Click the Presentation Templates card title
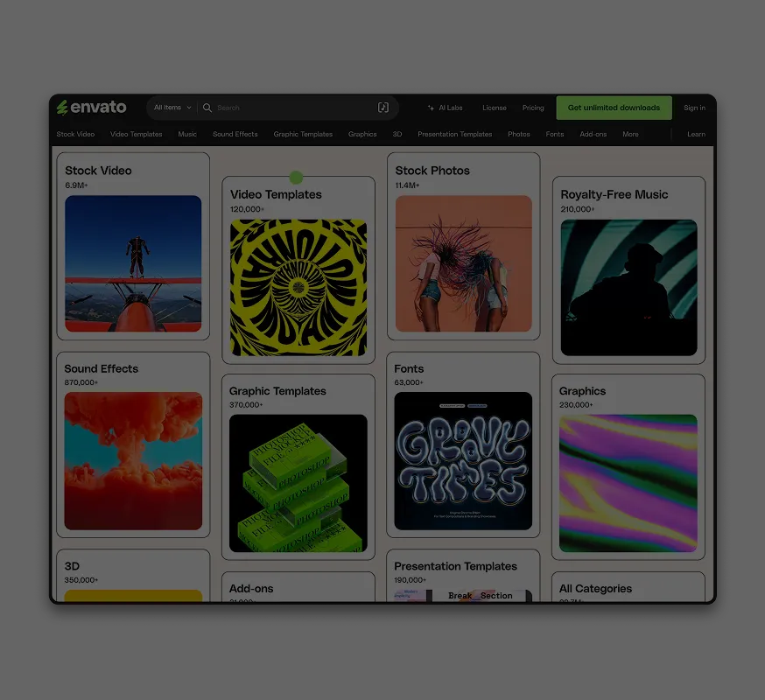This screenshot has width=765, height=700. point(456,566)
